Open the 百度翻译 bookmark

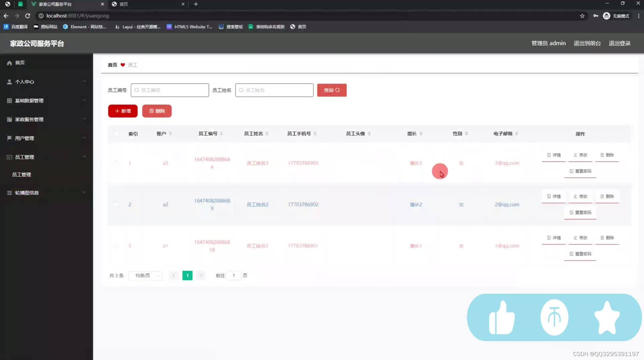click(x=16, y=27)
